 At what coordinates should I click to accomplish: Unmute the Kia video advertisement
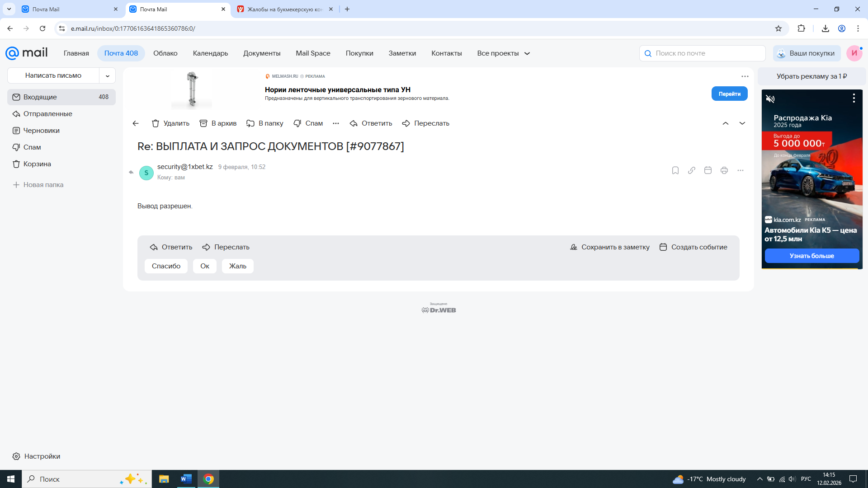(x=770, y=99)
